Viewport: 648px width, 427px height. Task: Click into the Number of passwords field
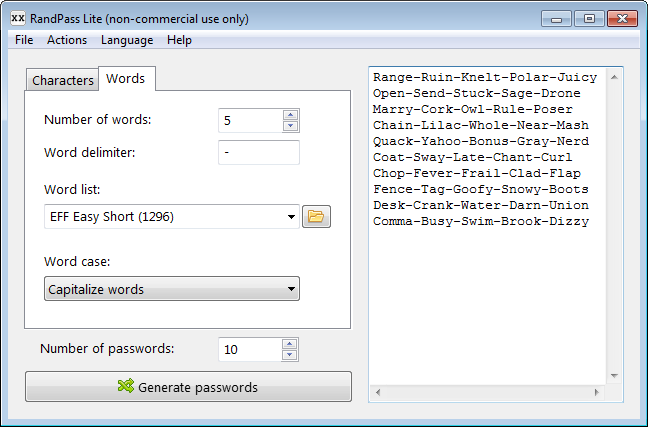tap(250, 349)
